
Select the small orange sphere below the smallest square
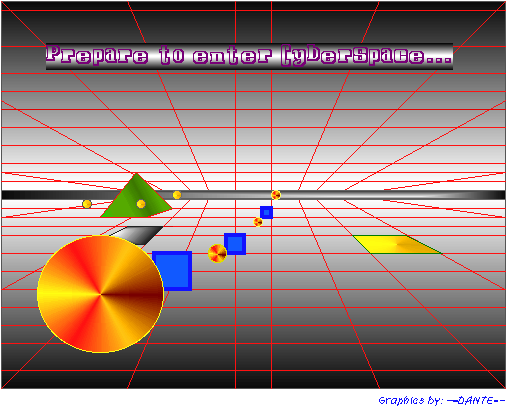[x=258, y=222]
